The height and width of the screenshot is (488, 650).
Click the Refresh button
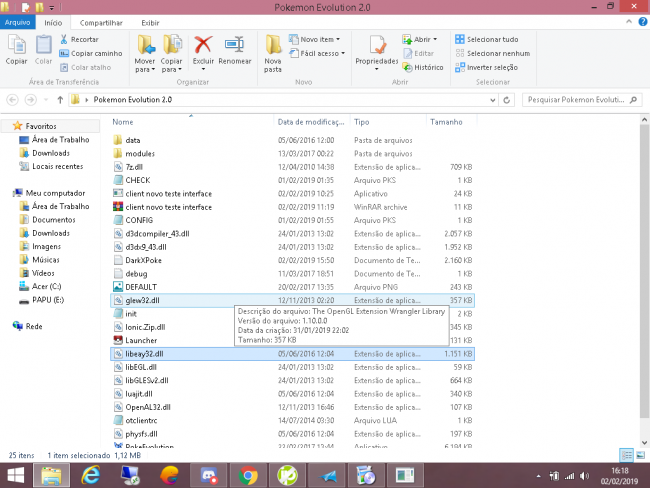pyautogui.click(x=507, y=100)
